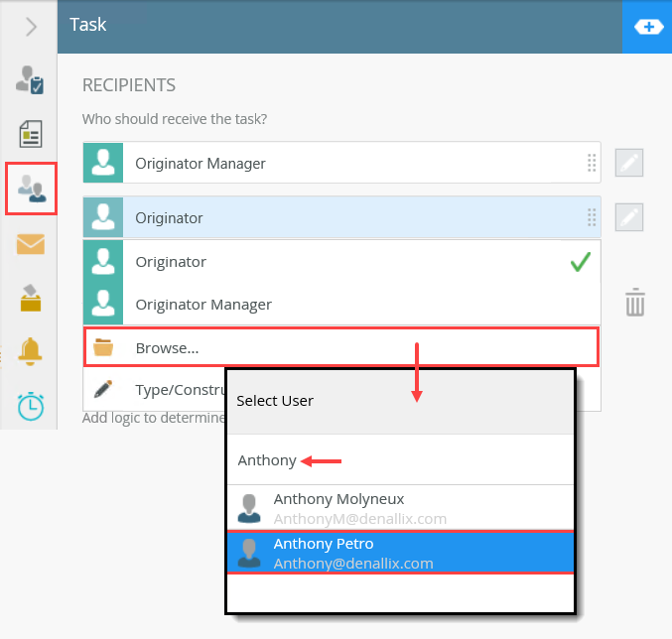The height and width of the screenshot is (639, 672).
Task: Delete the recipient with the trash icon
Action: point(634,303)
